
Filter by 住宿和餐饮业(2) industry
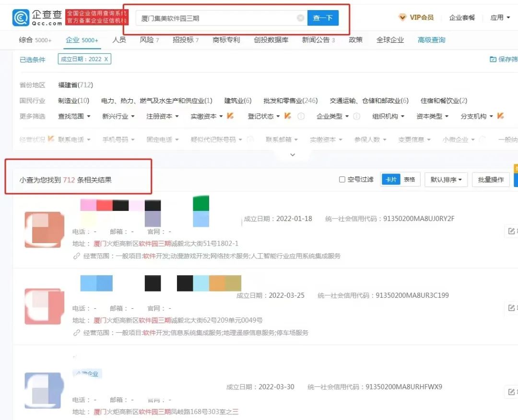pyautogui.click(x=444, y=101)
